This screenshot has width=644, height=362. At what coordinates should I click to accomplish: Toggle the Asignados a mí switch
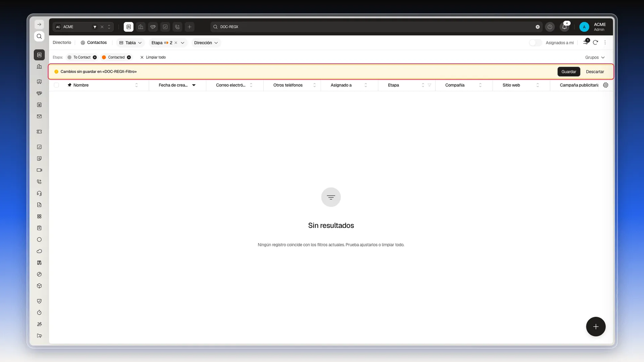coord(535,43)
